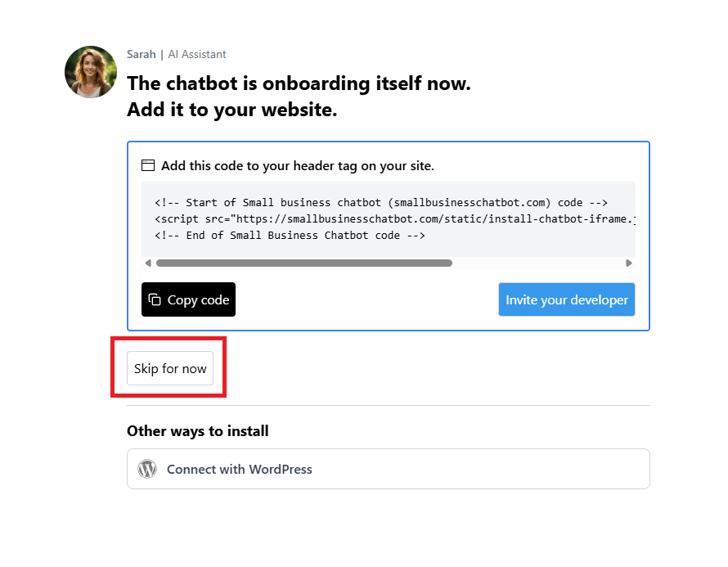Click the Other ways to install heading
The height and width of the screenshot is (567, 728).
point(198,431)
